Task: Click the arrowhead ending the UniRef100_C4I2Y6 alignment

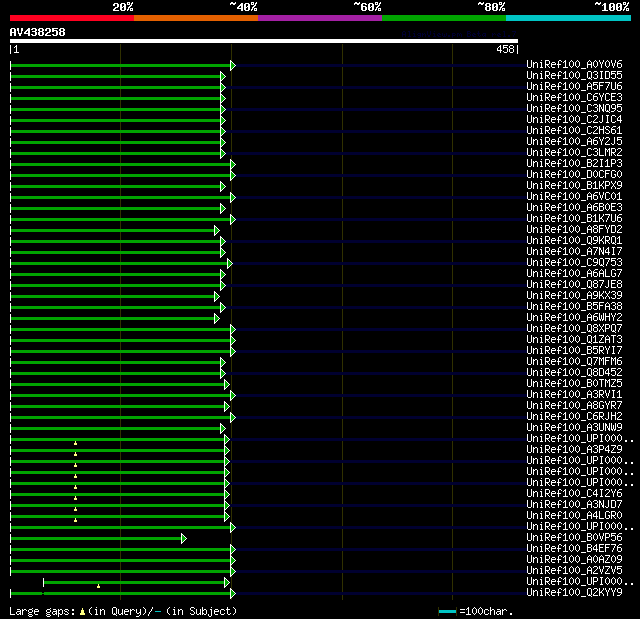Action: pyautogui.click(x=227, y=495)
